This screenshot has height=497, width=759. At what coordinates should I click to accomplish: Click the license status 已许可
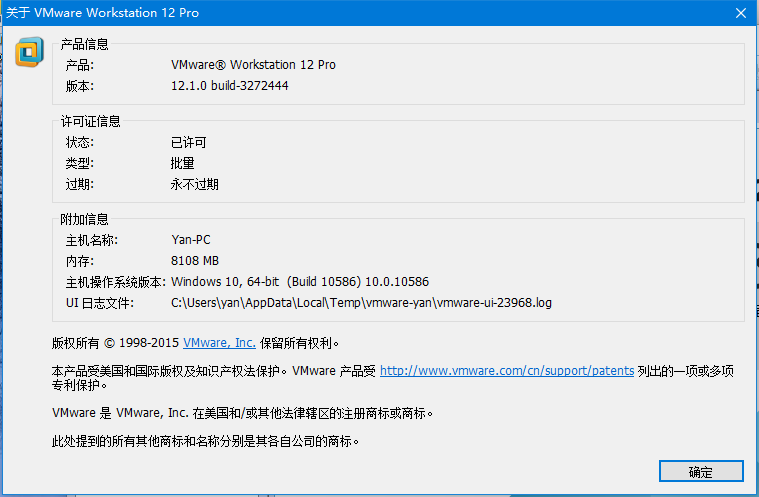(189, 142)
